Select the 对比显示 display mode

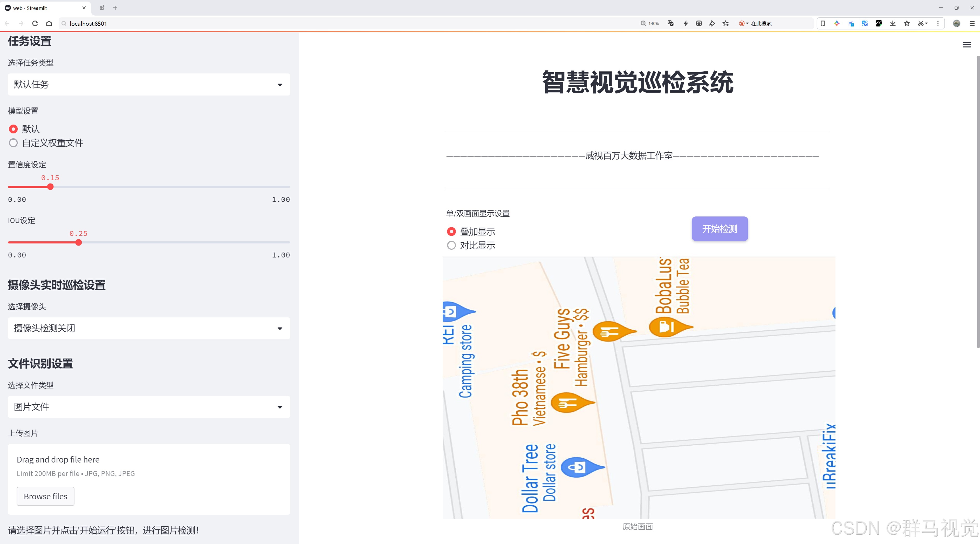pyautogui.click(x=451, y=246)
